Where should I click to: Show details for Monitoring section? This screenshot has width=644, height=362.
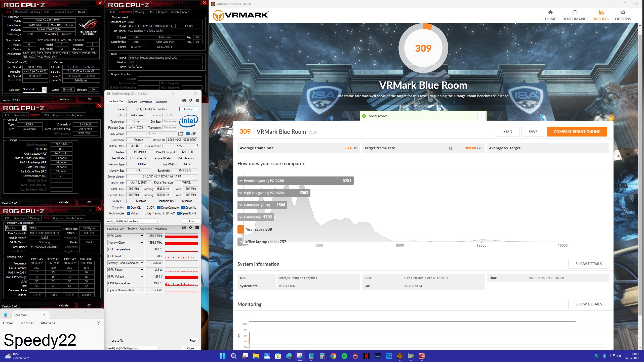click(x=589, y=304)
